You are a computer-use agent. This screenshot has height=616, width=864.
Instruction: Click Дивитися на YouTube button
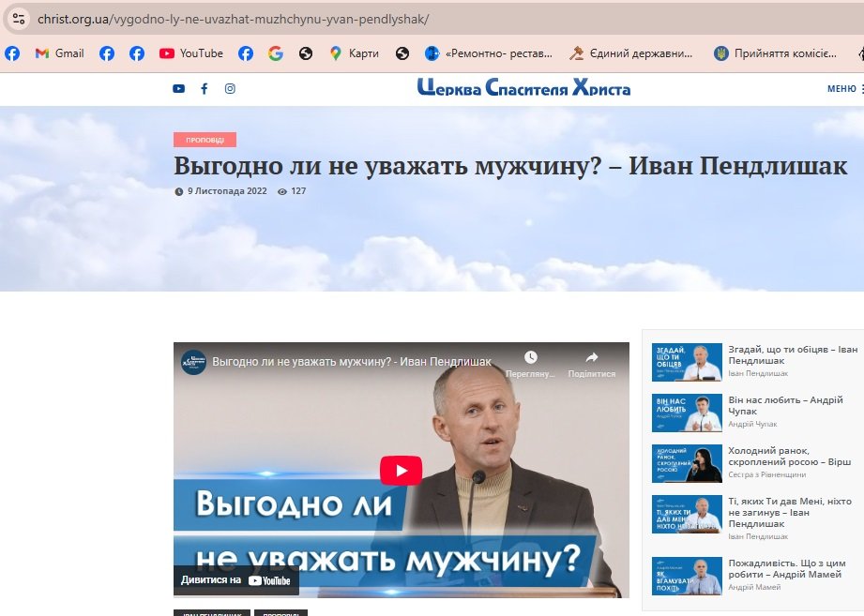[235, 580]
